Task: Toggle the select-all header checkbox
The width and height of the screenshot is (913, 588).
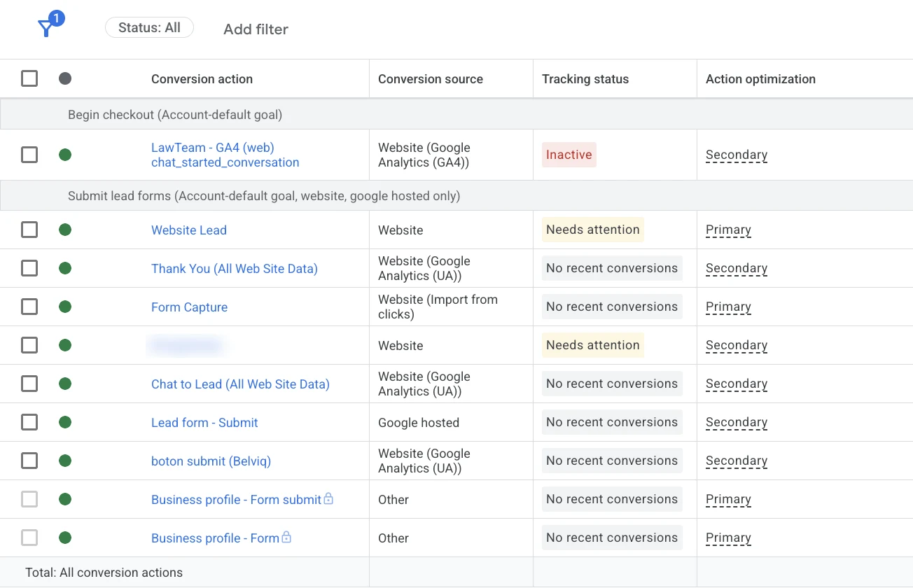Action: [29, 78]
